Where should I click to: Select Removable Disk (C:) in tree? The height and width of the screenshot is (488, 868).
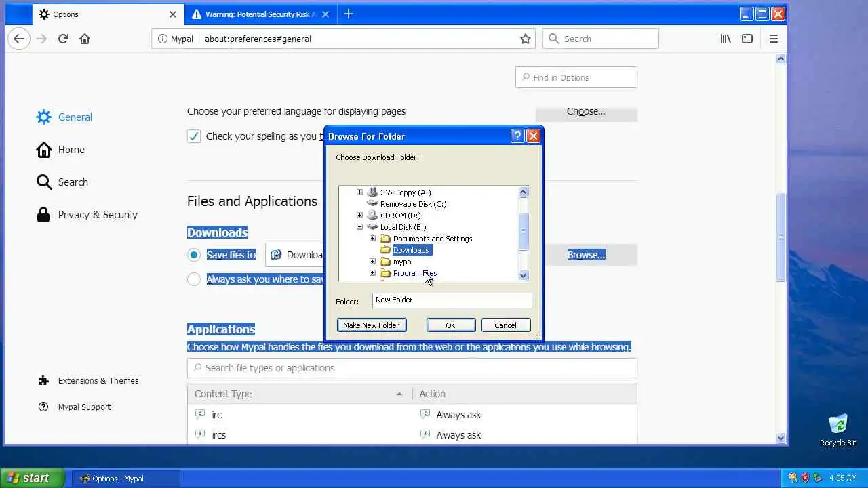(413, 203)
